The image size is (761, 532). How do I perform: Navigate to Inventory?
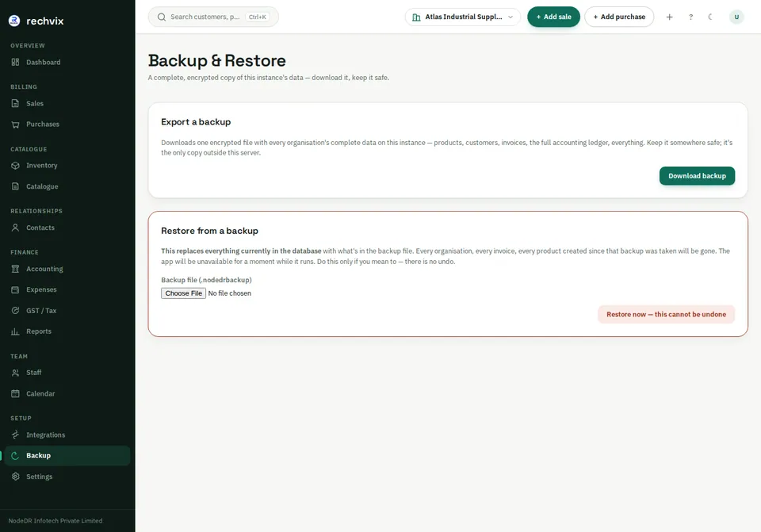[x=67, y=166]
